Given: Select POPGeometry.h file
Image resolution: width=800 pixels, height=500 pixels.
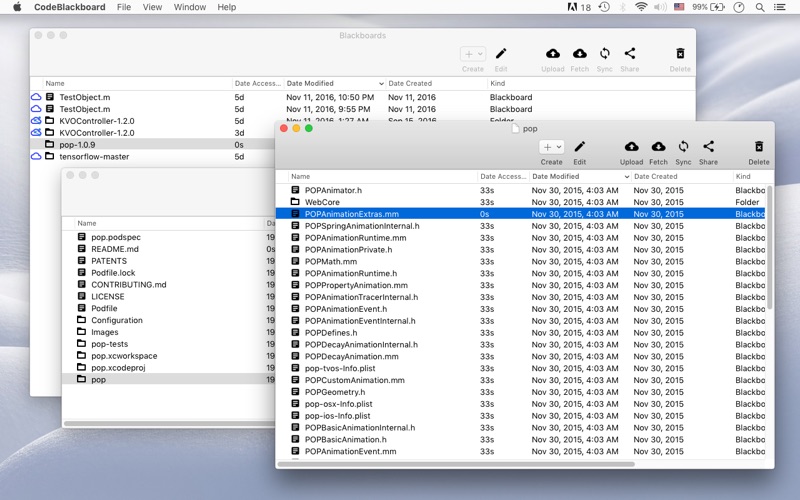Looking at the screenshot, I should pyautogui.click(x=520, y=392).
